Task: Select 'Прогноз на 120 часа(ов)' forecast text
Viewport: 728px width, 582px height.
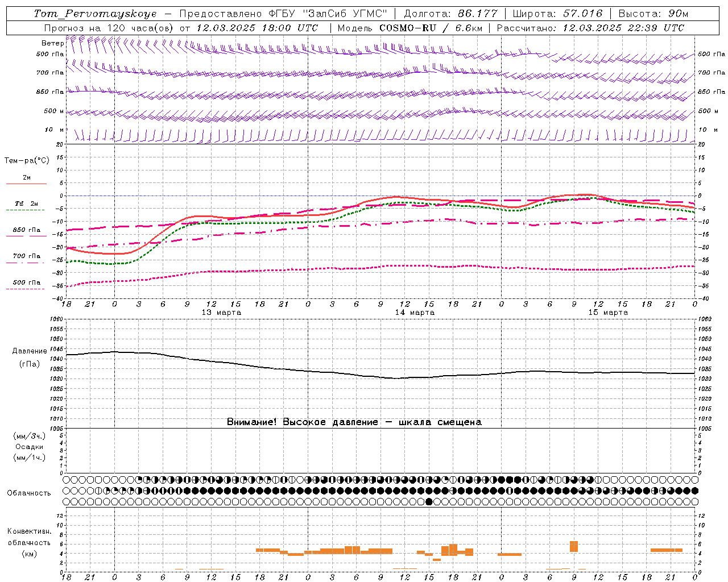Action: 109,28
